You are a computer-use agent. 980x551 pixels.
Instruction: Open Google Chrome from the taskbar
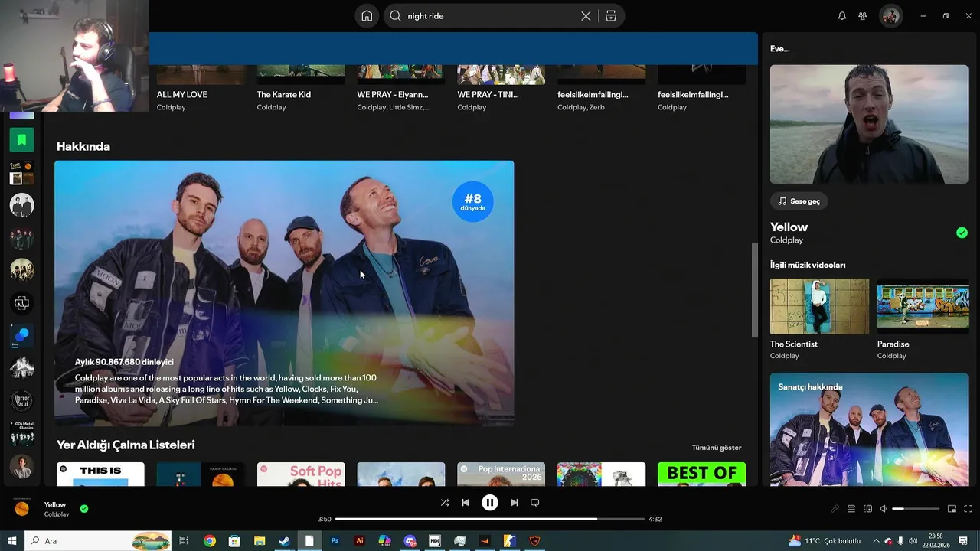click(x=210, y=541)
